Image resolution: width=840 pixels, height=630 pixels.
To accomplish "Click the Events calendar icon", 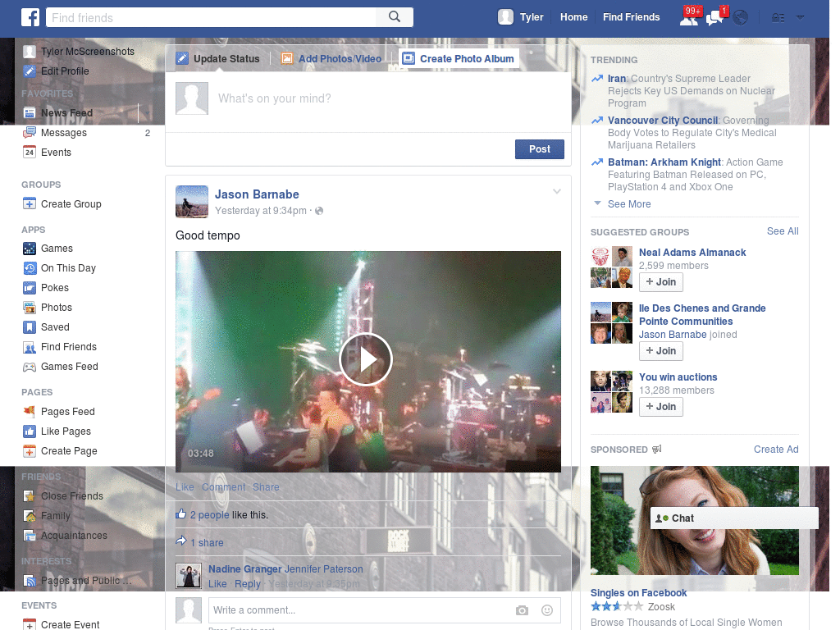I will [30, 153].
